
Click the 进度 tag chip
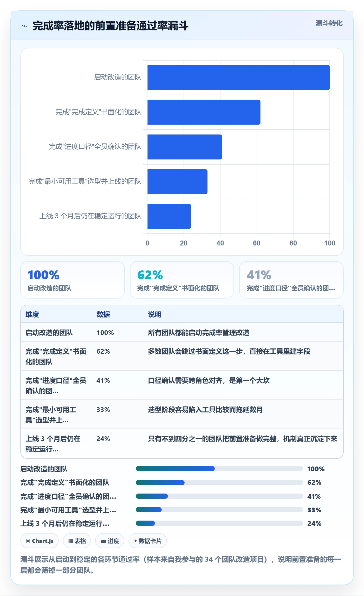point(110,541)
